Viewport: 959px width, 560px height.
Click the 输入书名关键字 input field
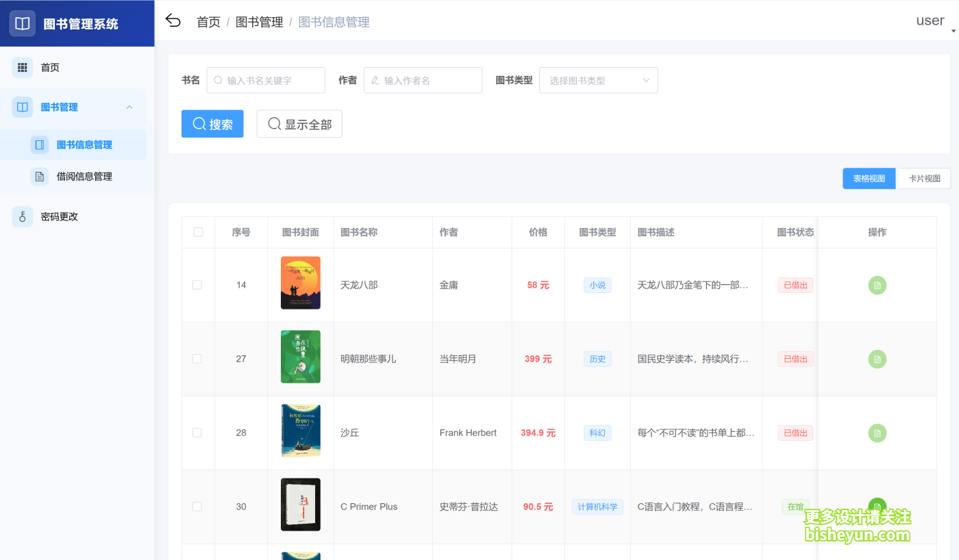266,80
